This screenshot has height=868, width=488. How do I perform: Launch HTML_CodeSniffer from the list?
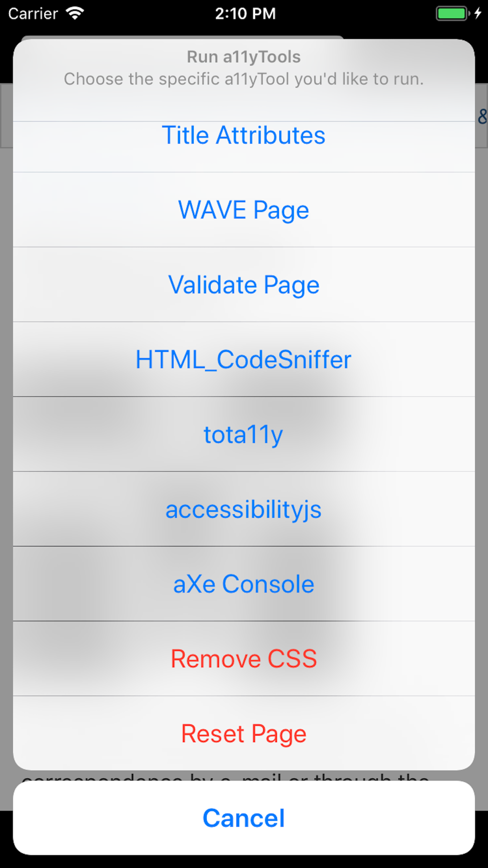click(244, 359)
